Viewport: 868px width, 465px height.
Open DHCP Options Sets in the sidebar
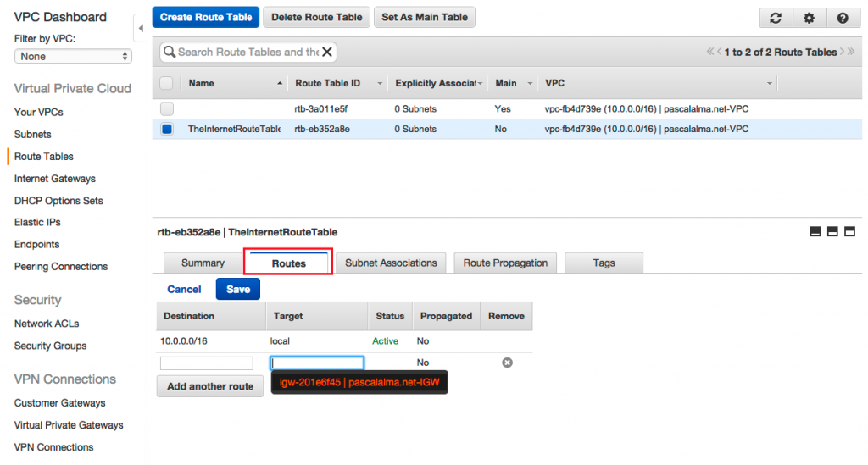tap(58, 201)
